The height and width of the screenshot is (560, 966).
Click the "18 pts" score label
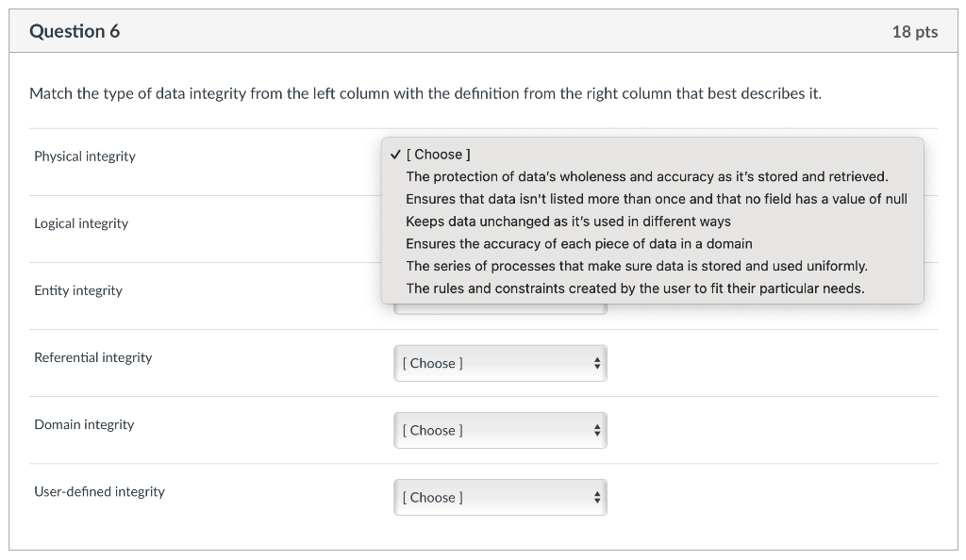(914, 32)
